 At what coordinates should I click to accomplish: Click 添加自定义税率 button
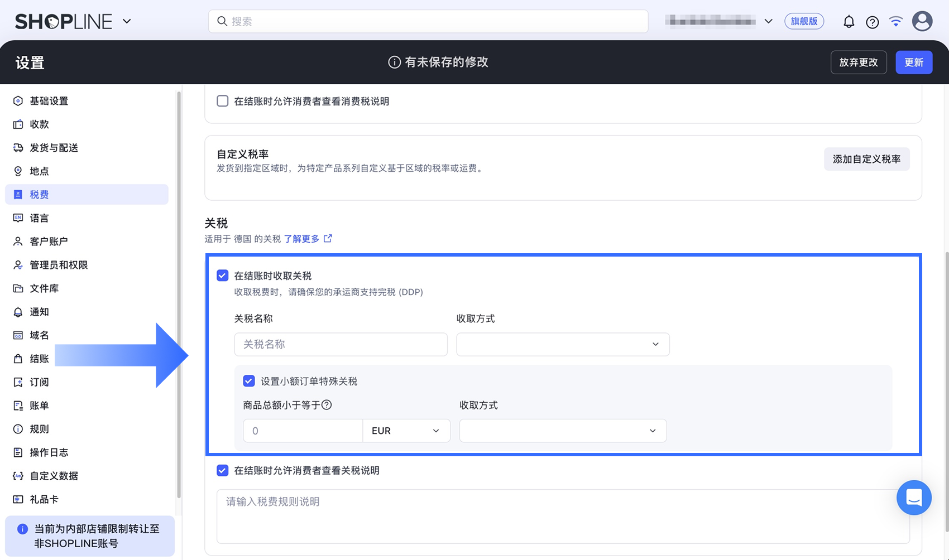[866, 159]
